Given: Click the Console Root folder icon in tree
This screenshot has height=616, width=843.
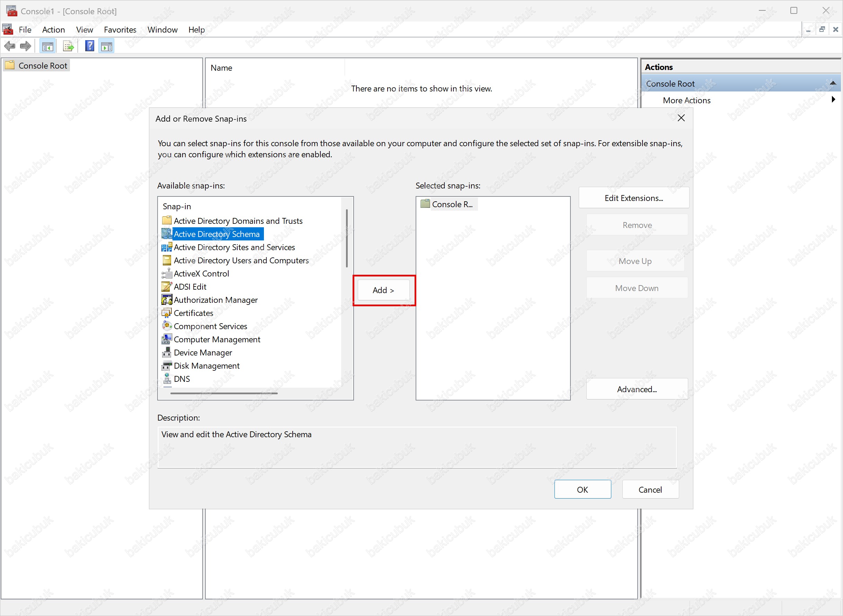Looking at the screenshot, I should (x=10, y=65).
